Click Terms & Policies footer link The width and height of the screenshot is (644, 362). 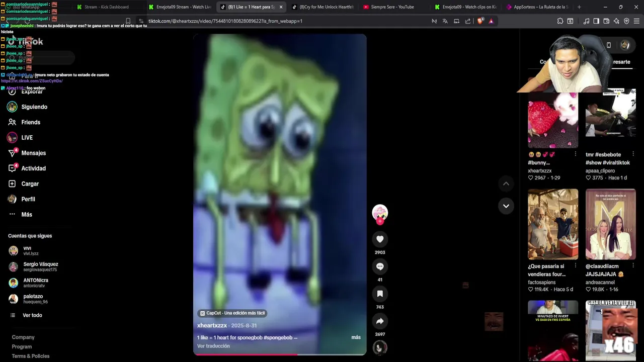tap(31, 356)
